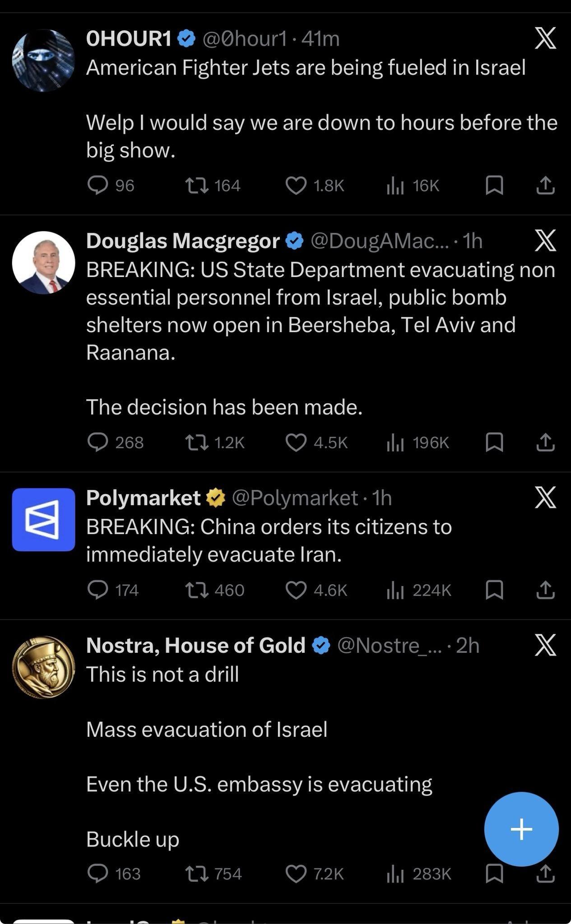Open X logo menu on Macgregor tweet
This screenshot has width=571, height=924.
(x=545, y=240)
